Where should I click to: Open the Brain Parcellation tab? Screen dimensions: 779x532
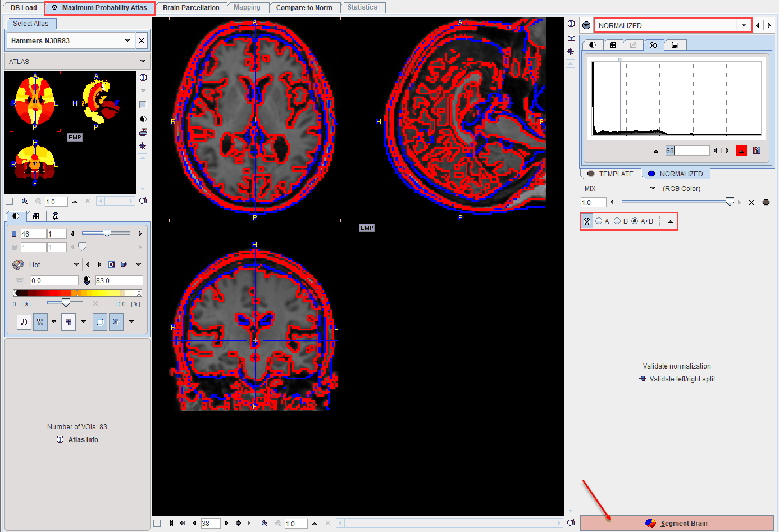point(191,8)
